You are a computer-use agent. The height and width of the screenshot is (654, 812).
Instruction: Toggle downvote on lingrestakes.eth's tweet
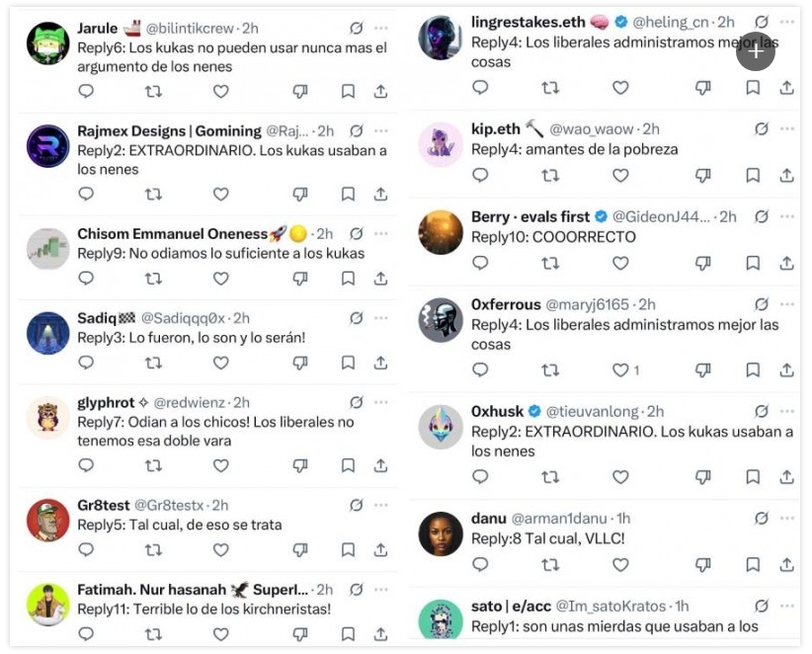[x=702, y=88]
